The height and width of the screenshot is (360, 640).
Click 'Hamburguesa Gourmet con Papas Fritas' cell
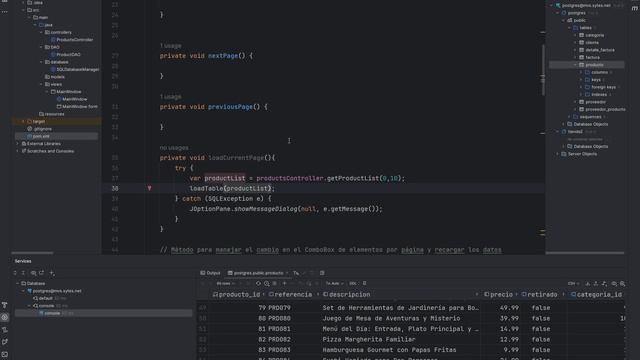[x=389, y=350]
